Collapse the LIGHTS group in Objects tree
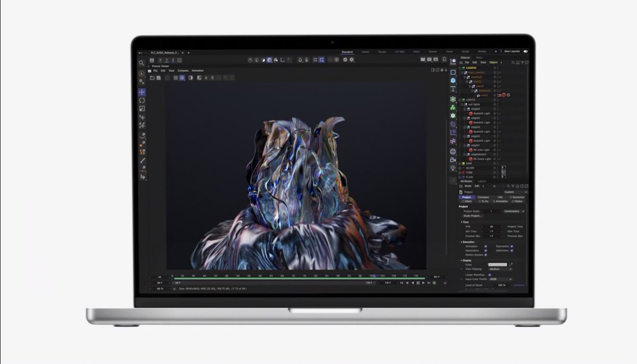637x364 pixels. coord(461,100)
